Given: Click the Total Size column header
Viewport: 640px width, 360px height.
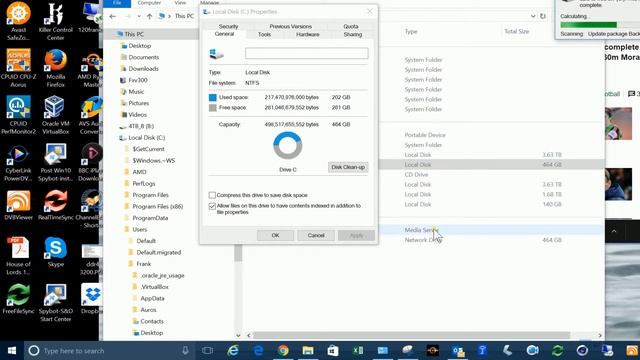Looking at the screenshot, I should coord(517,31).
